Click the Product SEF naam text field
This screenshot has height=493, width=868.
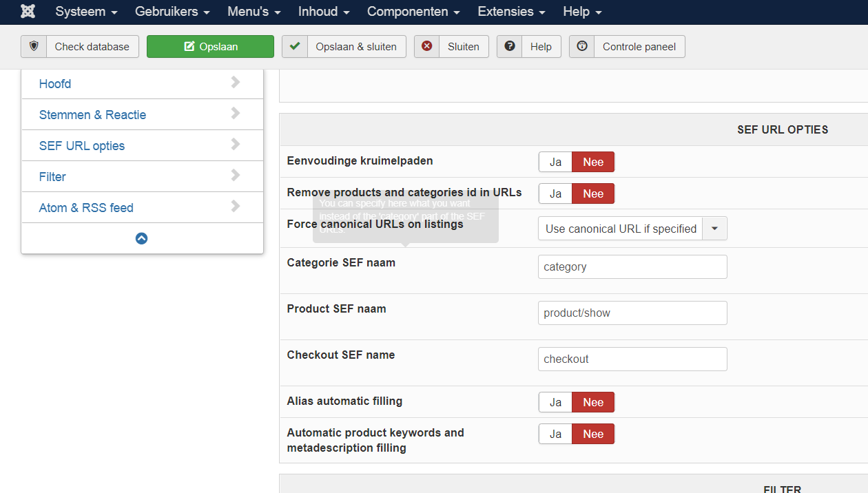pyautogui.click(x=632, y=313)
